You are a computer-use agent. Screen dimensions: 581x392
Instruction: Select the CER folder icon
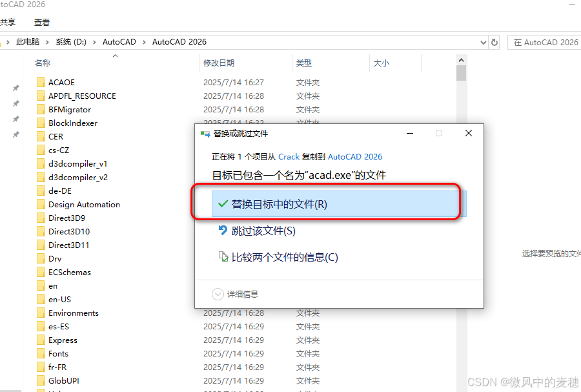coord(41,136)
